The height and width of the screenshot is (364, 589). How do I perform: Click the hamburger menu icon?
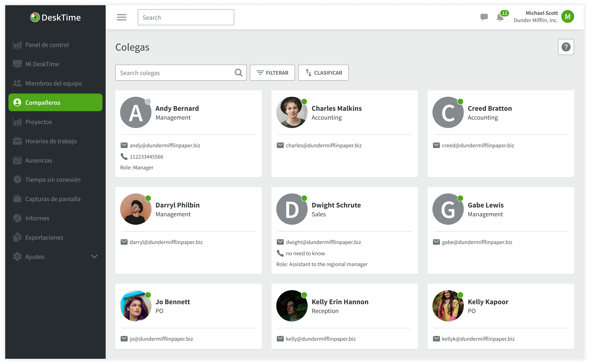121,17
